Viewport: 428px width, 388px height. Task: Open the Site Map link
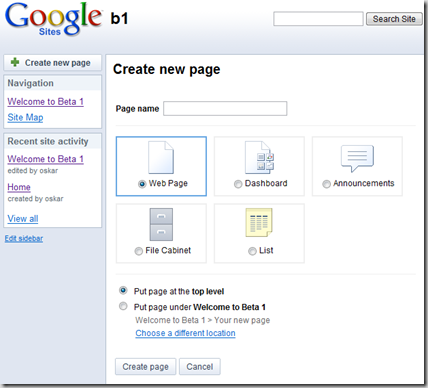[25, 117]
